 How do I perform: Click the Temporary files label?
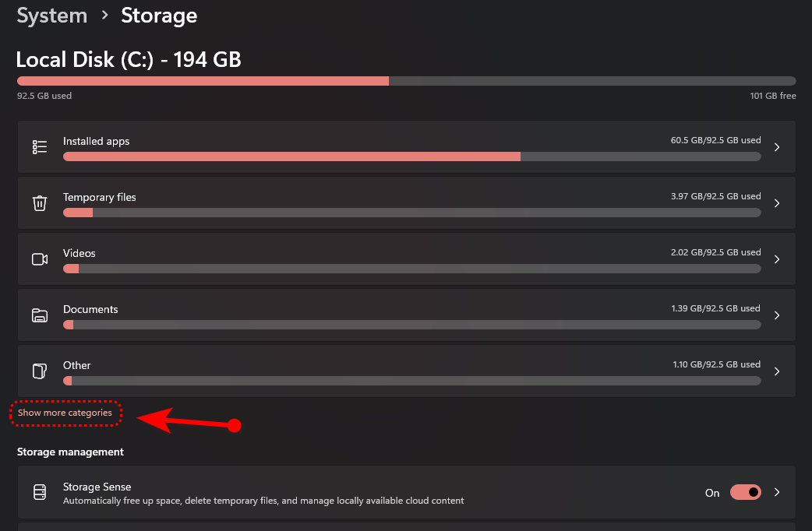(x=100, y=198)
